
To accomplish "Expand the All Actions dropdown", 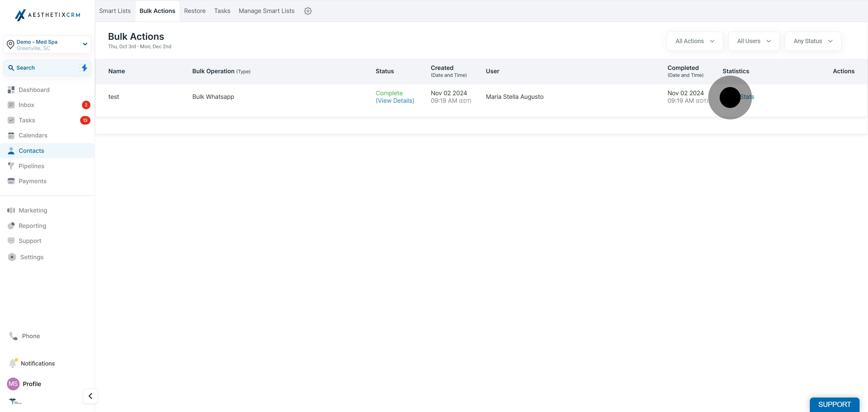I will tap(694, 41).
